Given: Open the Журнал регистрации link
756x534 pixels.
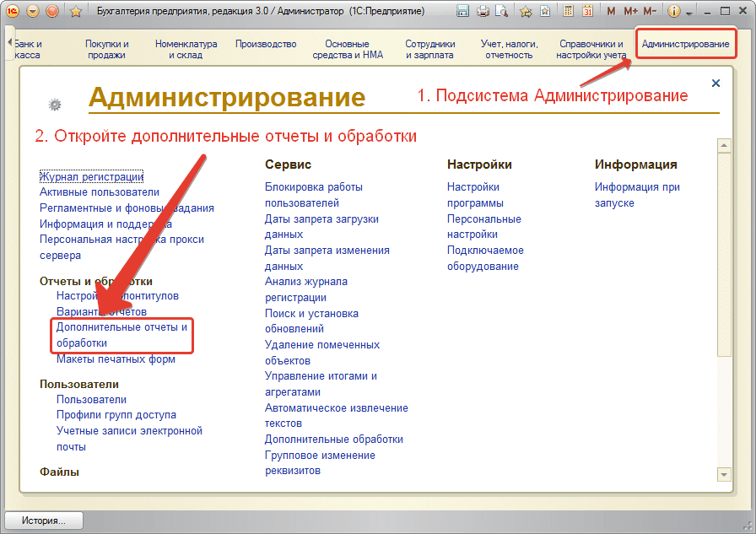Looking at the screenshot, I should tap(91, 176).
